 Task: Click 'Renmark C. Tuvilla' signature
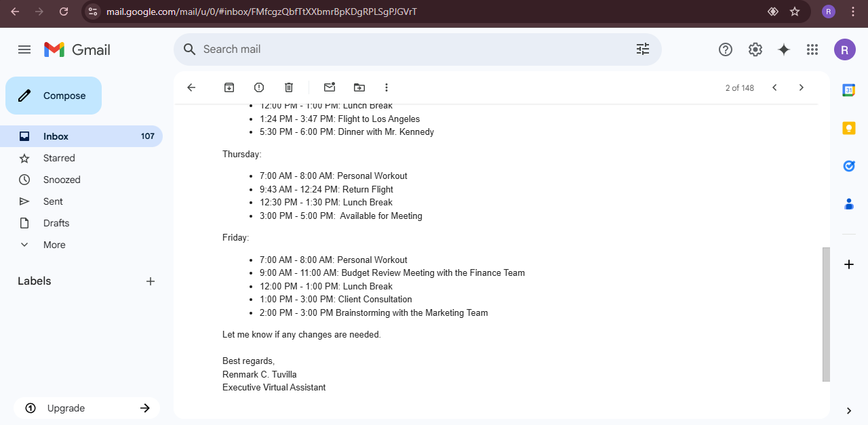(x=260, y=374)
